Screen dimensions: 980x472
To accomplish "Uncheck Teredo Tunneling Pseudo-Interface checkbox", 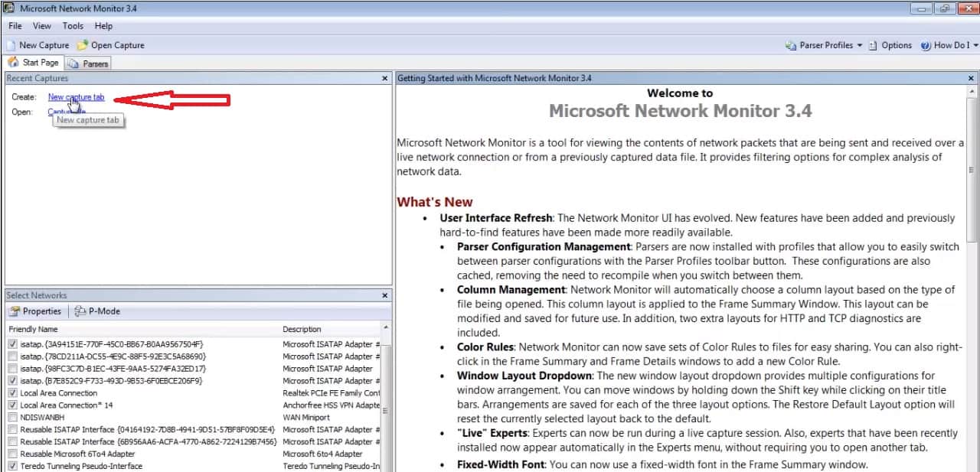I will tap(13, 466).
